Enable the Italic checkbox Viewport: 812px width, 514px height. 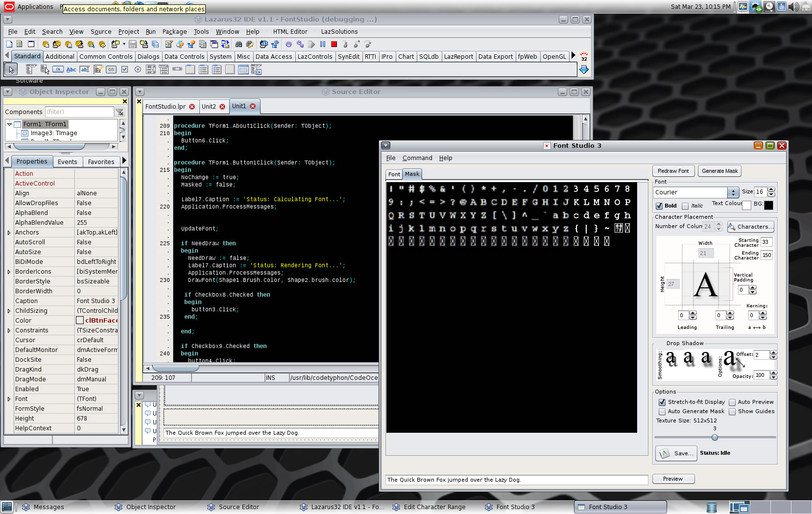pos(685,206)
